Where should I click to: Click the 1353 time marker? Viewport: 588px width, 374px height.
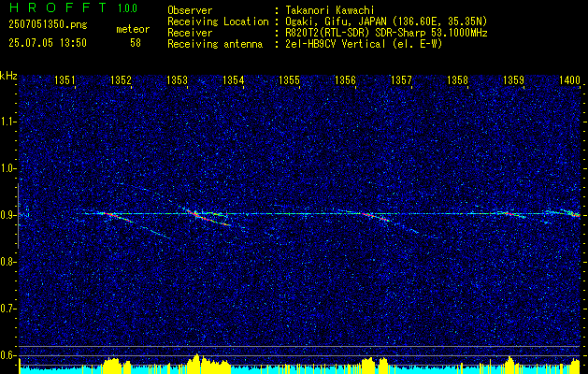point(177,79)
